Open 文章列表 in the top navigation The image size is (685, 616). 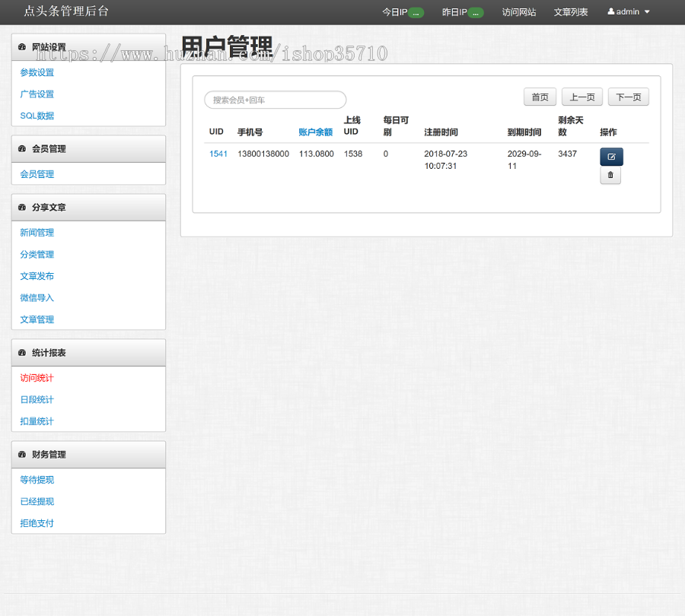tap(571, 12)
